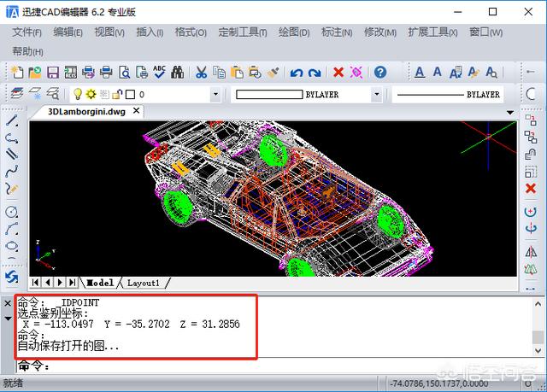Select the Line drawing tool
The height and width of the screenshot is (392, 547).
[12, 121]
